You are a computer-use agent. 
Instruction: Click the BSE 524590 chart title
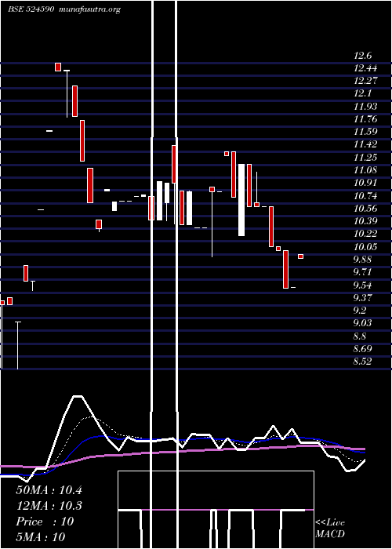pos(31,9)
